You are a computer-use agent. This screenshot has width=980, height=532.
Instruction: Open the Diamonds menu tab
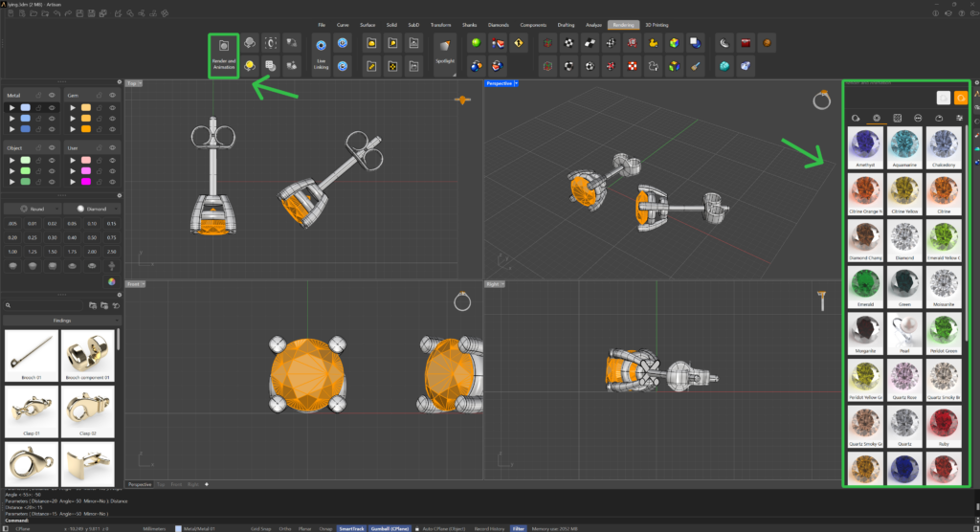point(499,24)
